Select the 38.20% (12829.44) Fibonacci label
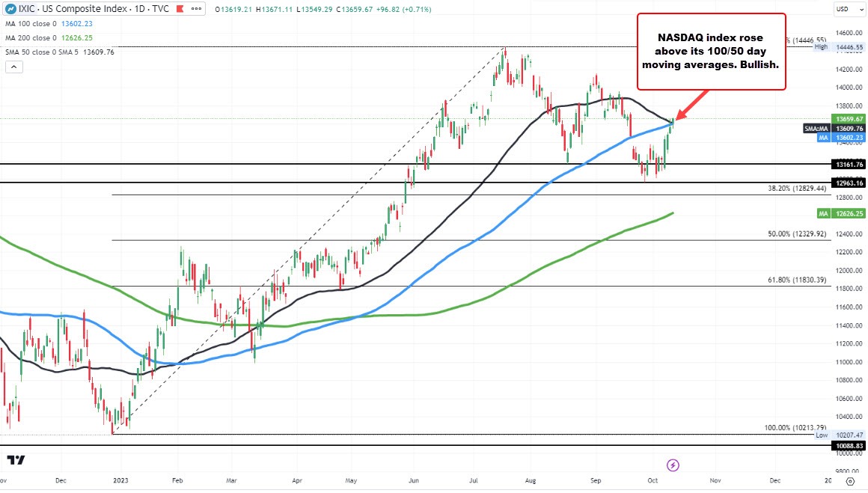 coord(797,189)
